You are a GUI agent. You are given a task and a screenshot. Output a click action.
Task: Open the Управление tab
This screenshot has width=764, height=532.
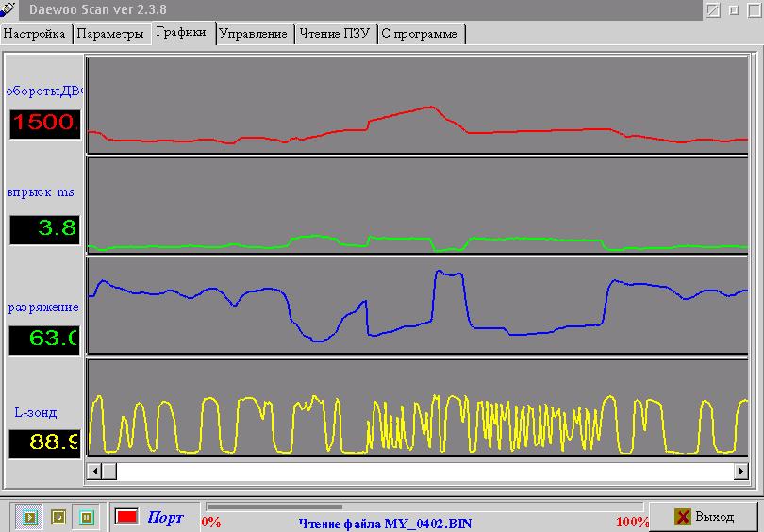[x=253, y=34]
